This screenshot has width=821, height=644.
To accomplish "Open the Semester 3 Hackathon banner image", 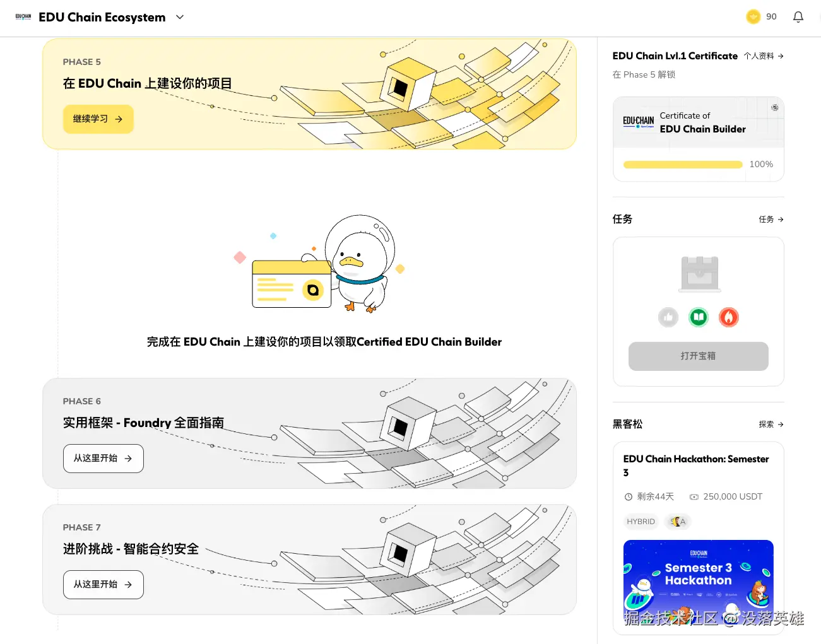I will pos(699,583).
